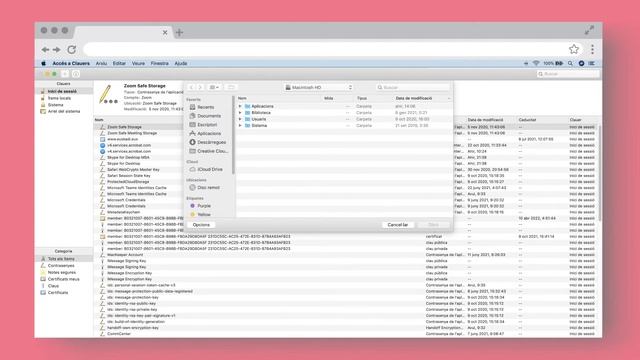Click the info button in Keychain toolbar
The height and width of the screenshot is (360, 640).
(76, 74)
